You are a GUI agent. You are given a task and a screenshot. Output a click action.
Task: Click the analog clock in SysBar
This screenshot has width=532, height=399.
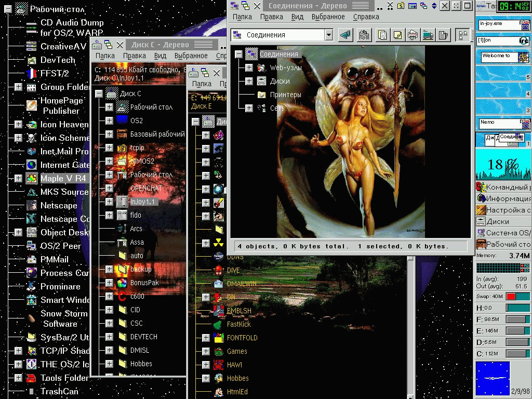tap(493, 378)
